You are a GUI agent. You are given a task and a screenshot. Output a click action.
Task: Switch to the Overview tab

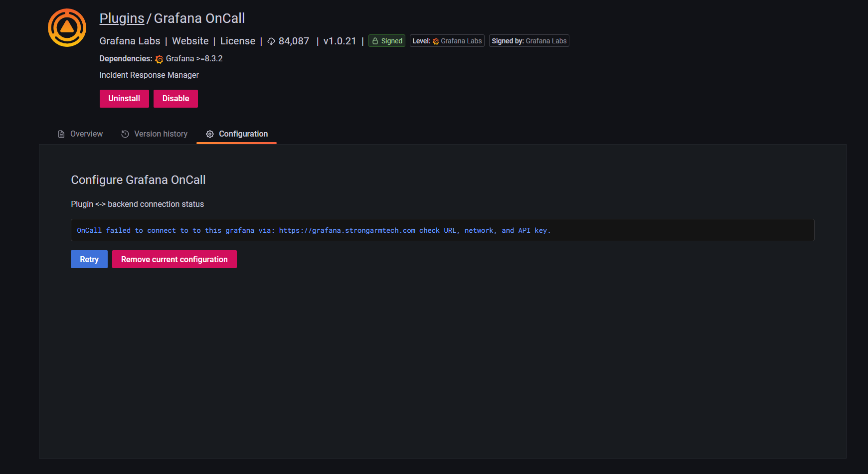click(80, 134)
